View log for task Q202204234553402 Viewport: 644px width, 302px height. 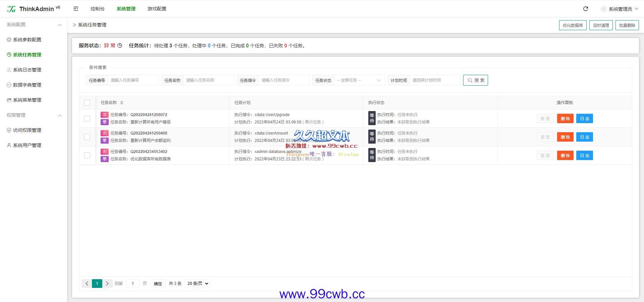coord(585,155)
